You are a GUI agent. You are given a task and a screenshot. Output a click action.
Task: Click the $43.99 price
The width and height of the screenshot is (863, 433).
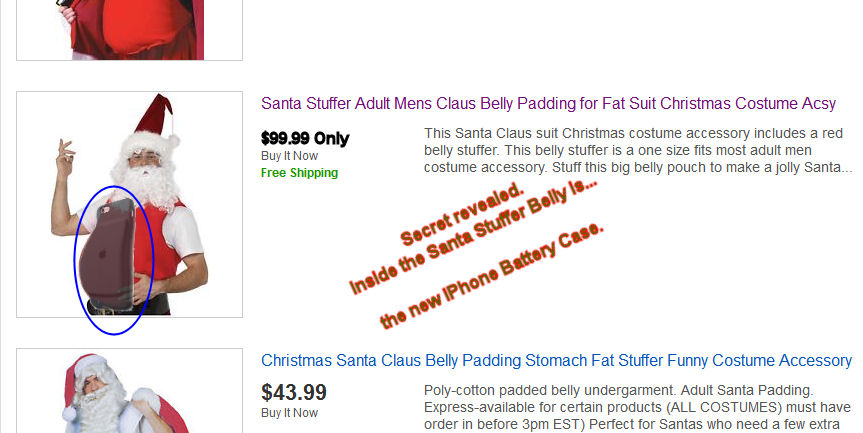293,392
